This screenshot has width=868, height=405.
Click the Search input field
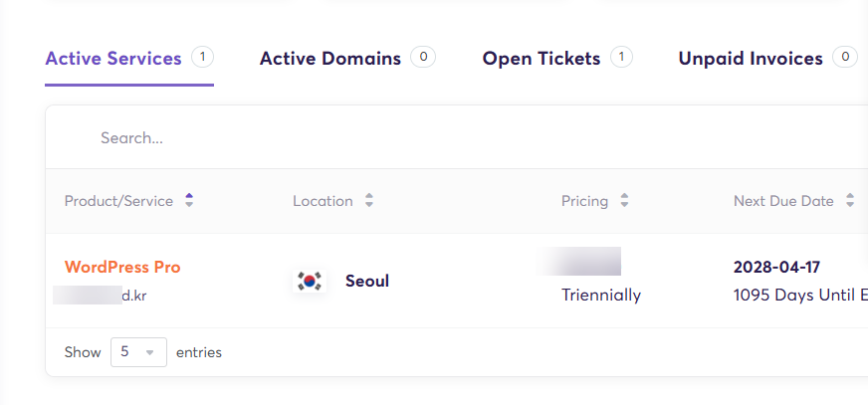[x=457, y=137]
